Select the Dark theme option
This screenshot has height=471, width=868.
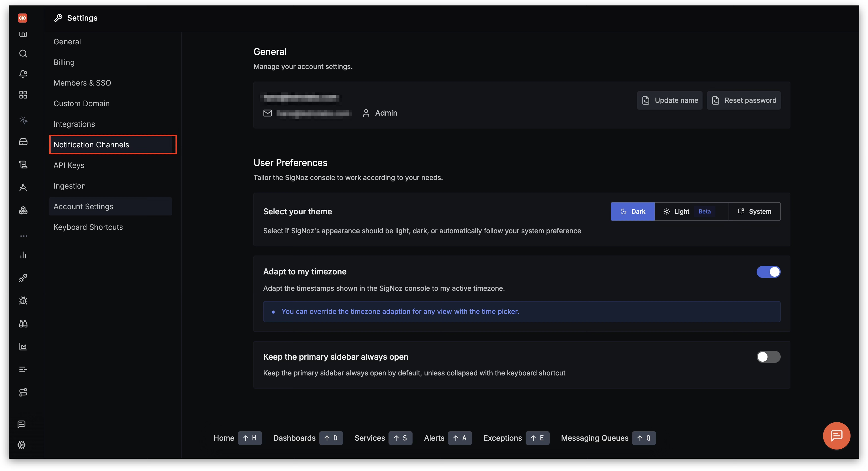point(632,211)
